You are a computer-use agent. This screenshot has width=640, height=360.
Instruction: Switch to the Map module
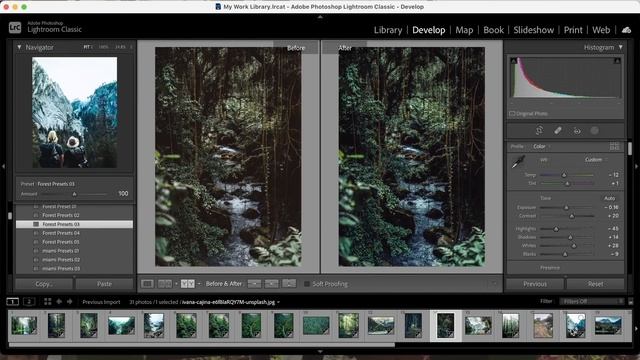point(464,30)
